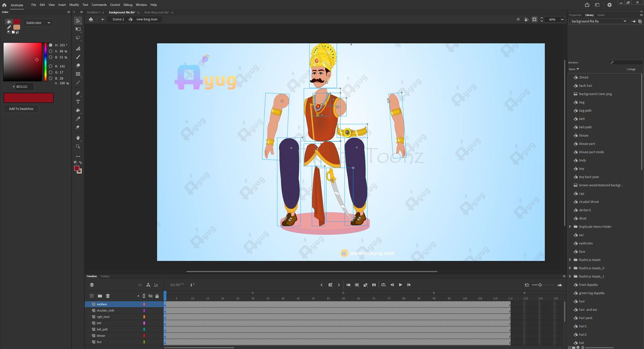Choose the Paint Bucket tool
The height and width of the screenshot is (349, 644).
coord(78,110)
